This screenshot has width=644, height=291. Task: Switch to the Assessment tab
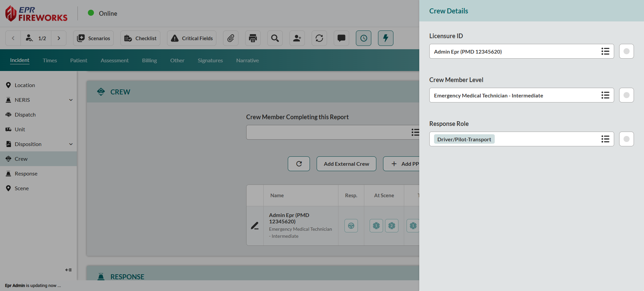(114, 60)
